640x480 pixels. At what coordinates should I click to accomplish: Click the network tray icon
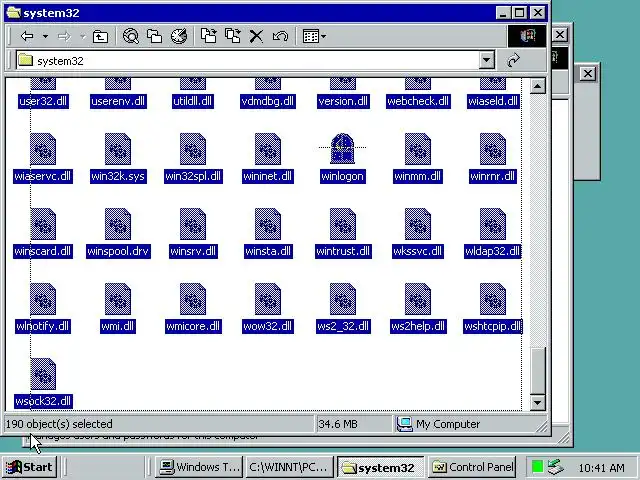[x=556, y=467]
